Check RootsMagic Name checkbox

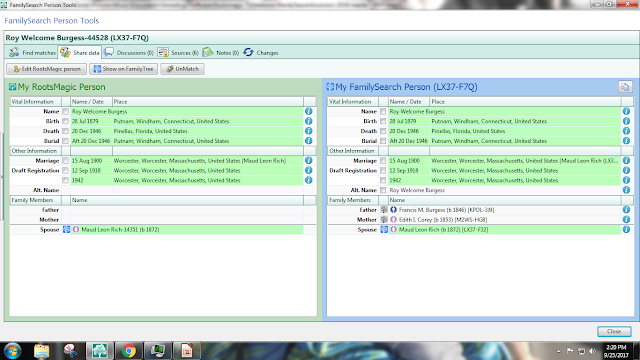[65, 111]
